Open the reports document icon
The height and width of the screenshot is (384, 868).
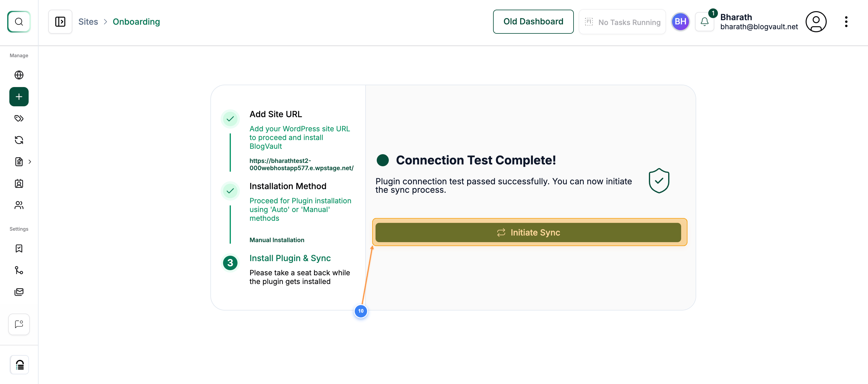point(18,162)
